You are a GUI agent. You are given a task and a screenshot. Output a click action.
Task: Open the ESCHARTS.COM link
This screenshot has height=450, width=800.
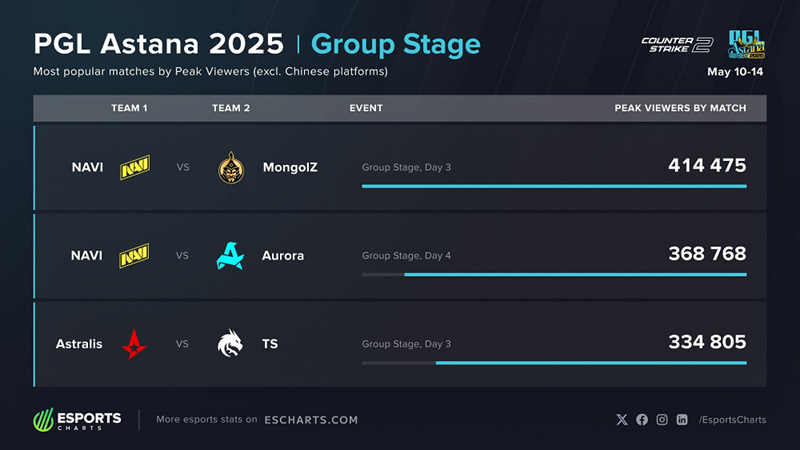pyautogui.click(x=311, y=420)
